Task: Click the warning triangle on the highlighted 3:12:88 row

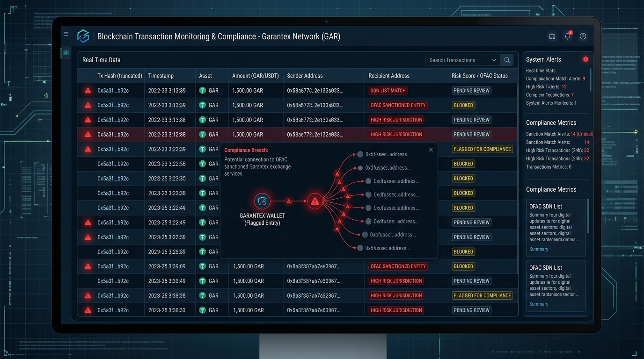Action: coord(88,135)
